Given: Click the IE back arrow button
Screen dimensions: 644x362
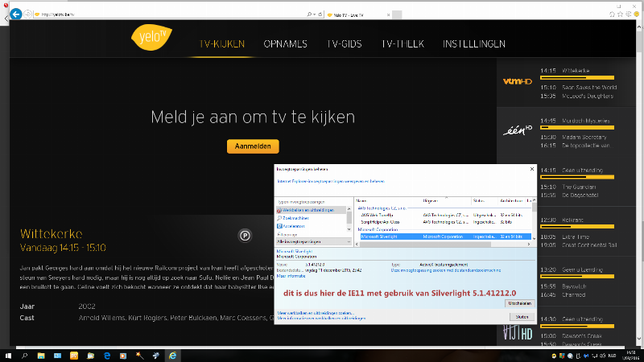Looking at the screenshot, I should pos(15,14).
